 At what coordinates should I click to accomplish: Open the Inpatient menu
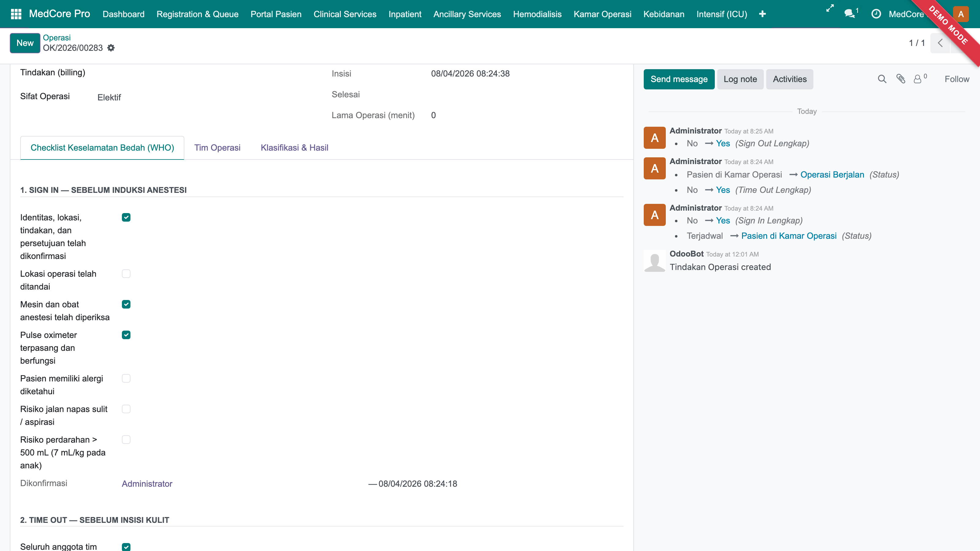(x=405, y=14)
